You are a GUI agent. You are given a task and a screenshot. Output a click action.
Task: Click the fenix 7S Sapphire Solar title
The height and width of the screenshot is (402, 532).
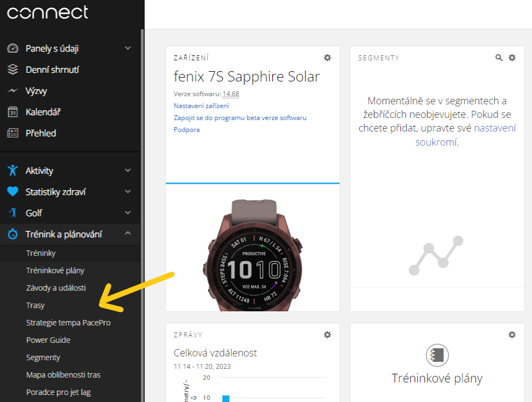point(247,77)
